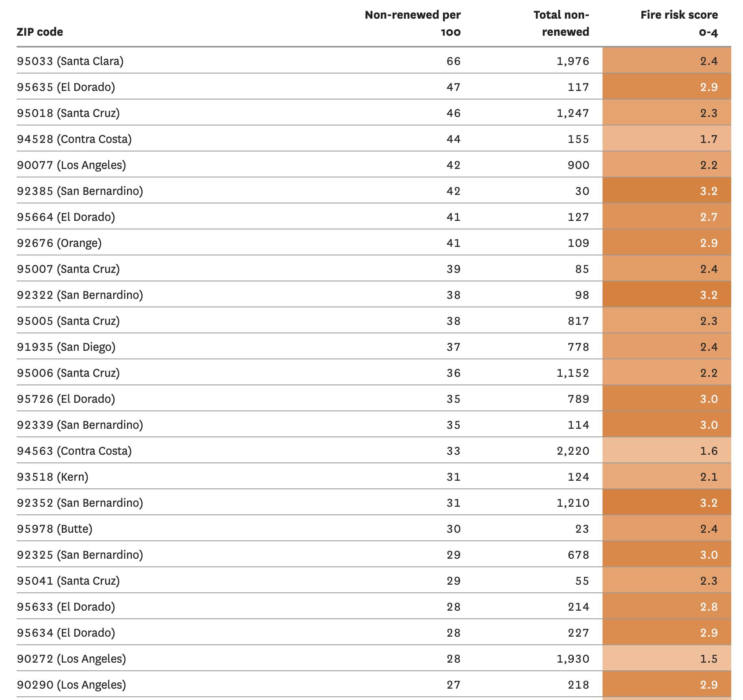Click the 90077 (Los Angeles) ZIP entry
The height and width of the screenshot is (700, 743).
click(x=71, y=165)
